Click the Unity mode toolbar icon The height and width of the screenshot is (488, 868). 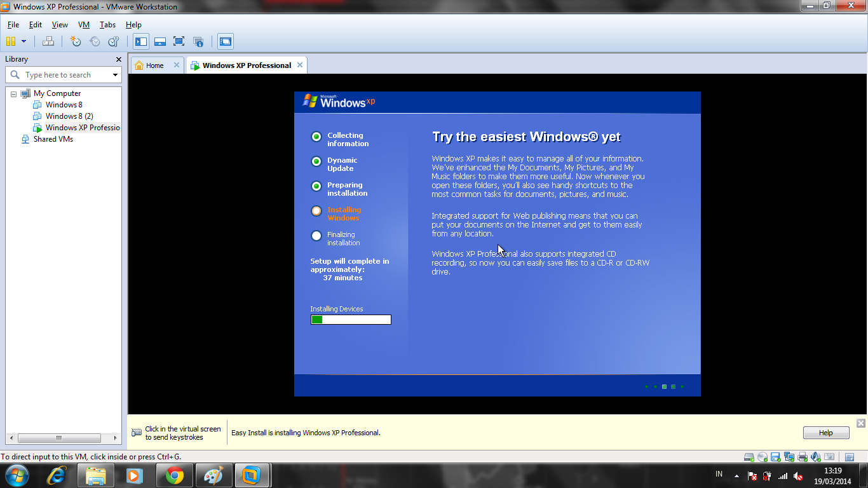pos(198,41)
